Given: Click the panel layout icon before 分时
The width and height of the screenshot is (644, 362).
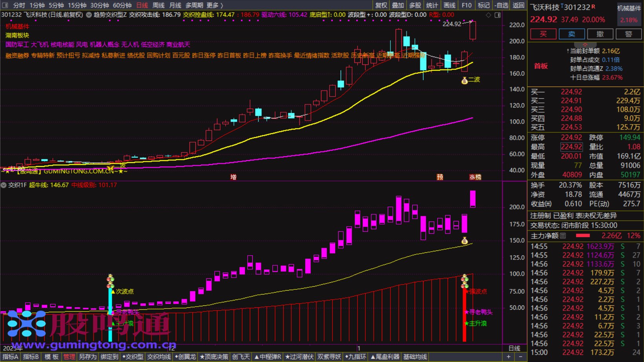Looking at the screenshot, I should [5, 5].
